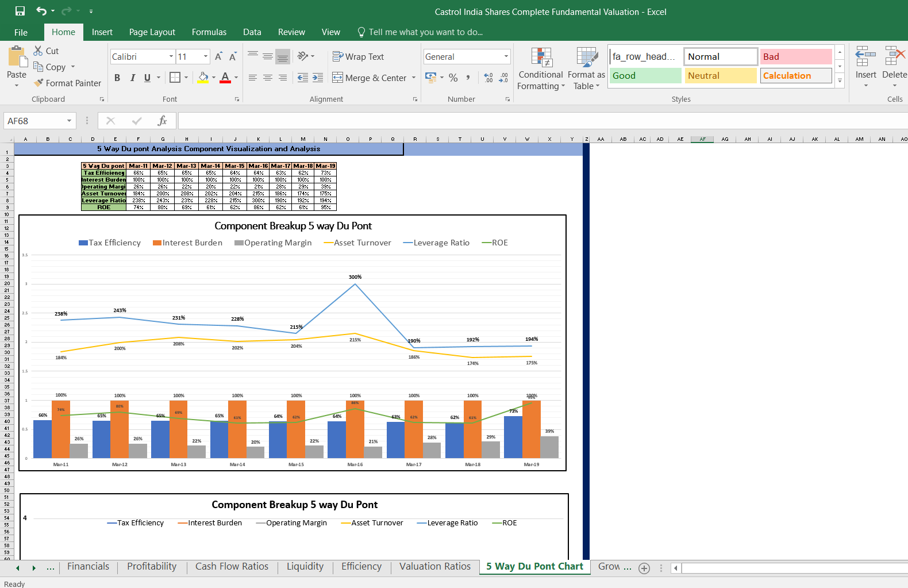Open the Cash Flow Ratios sheet tab
This screenshot has width=908, height=588.
pos(232,566)
